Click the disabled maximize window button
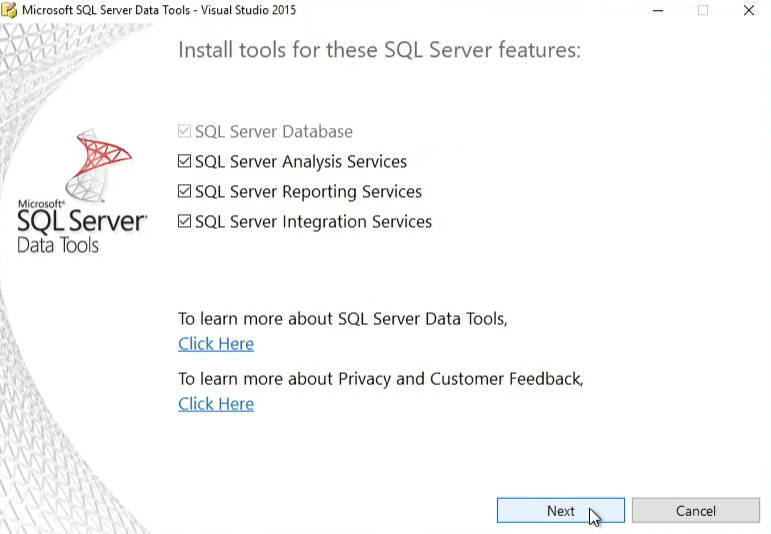This screenshot has height=534, width=771. [x=703, y=10]
